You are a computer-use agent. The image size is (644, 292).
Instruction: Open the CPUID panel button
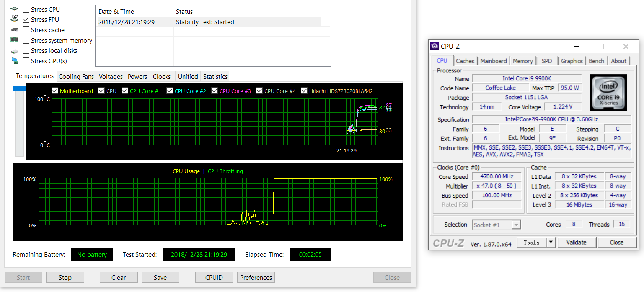214,277
